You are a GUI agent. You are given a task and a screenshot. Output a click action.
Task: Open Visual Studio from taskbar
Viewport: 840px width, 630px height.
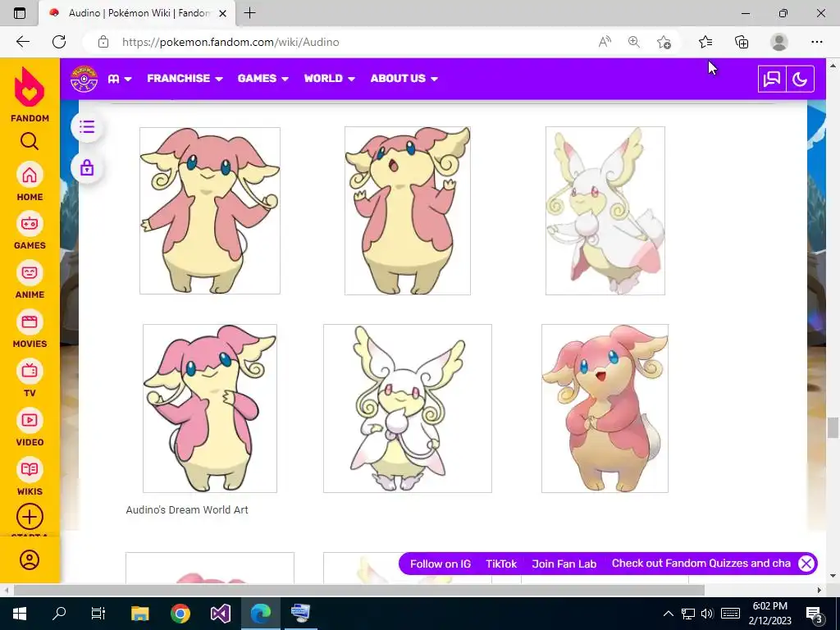coord(221,613)
